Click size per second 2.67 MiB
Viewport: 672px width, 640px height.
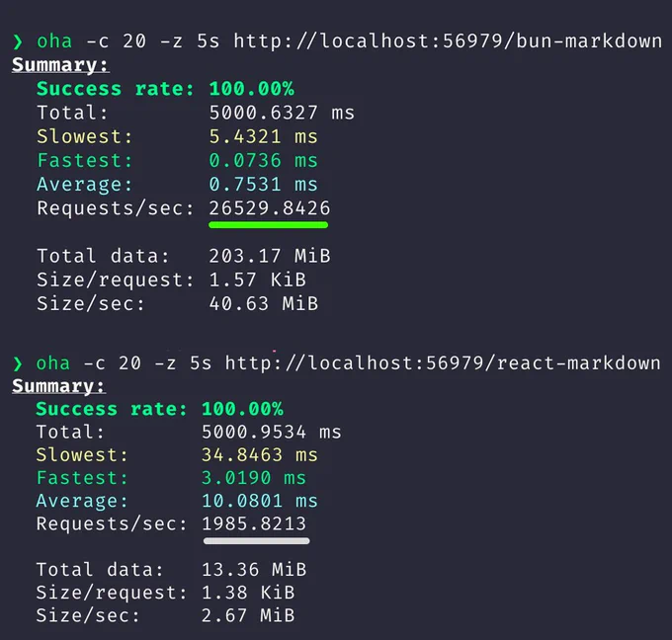tap(248, 615)
